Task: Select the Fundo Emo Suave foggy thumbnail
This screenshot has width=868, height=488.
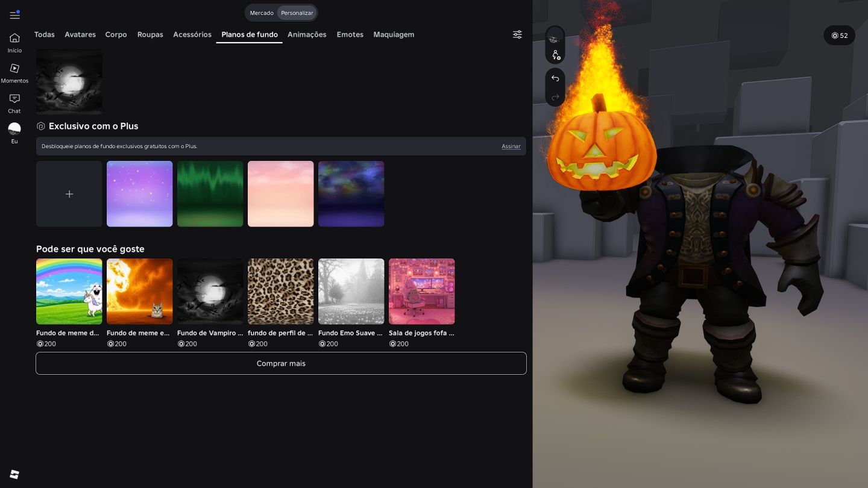Action: click(x=351, y=292)
